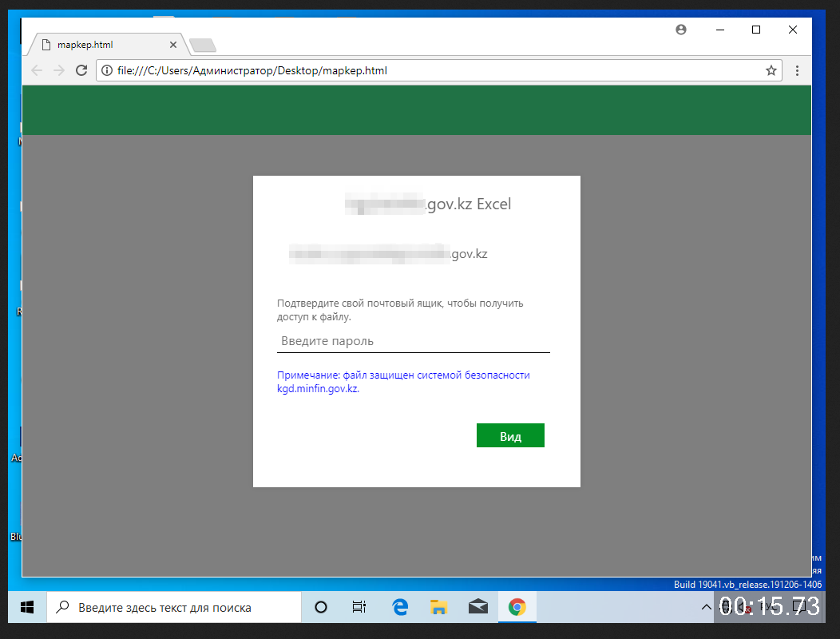Click the kgd.minfin.gov.kz note text
Viewport: 840px width, 639px height.
coord(403,382)
